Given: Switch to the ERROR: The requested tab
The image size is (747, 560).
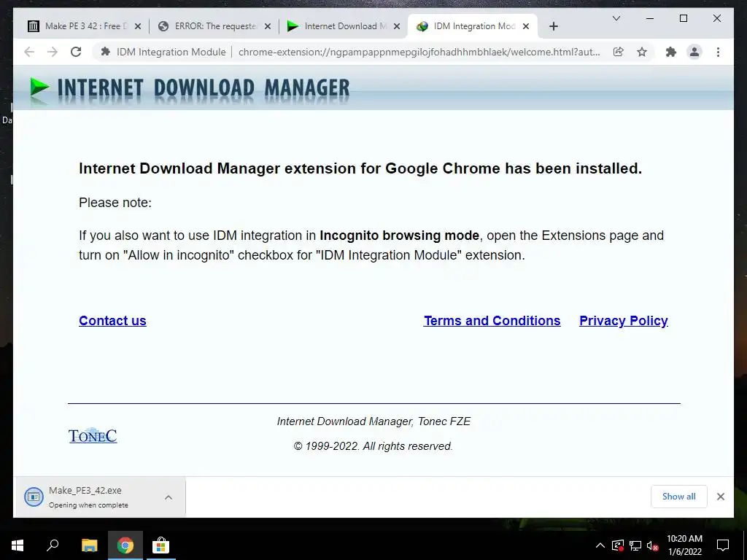Looking at the screenshot, I should pos(214,26).
